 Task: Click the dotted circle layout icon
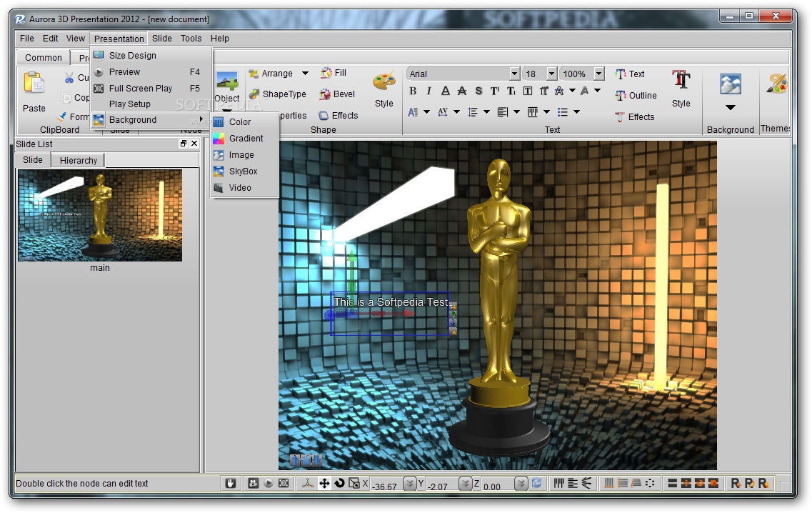coord(651,484)
